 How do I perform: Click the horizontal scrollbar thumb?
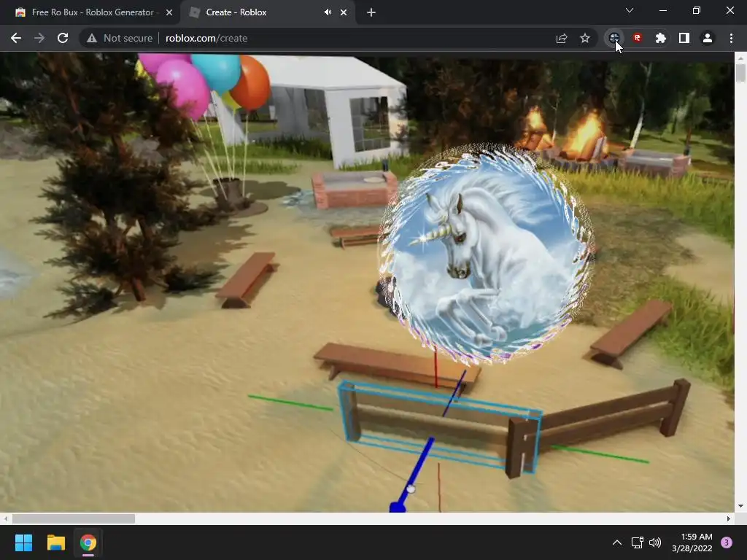tap(74, 518)
